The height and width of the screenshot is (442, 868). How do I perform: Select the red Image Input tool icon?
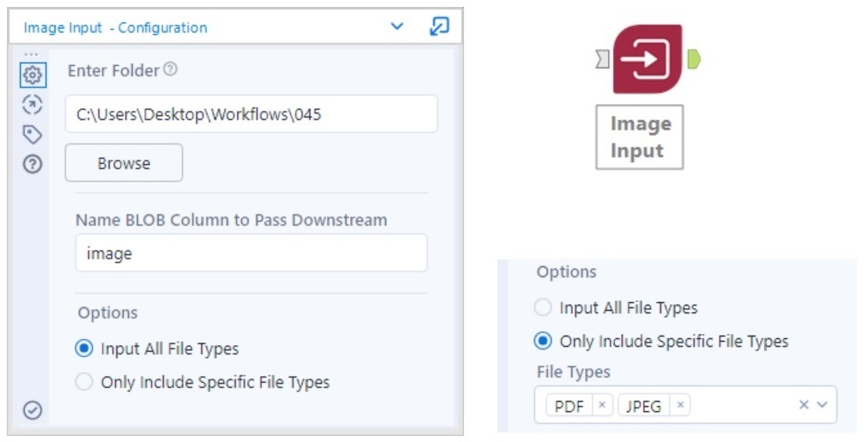[x=648, y=58]
